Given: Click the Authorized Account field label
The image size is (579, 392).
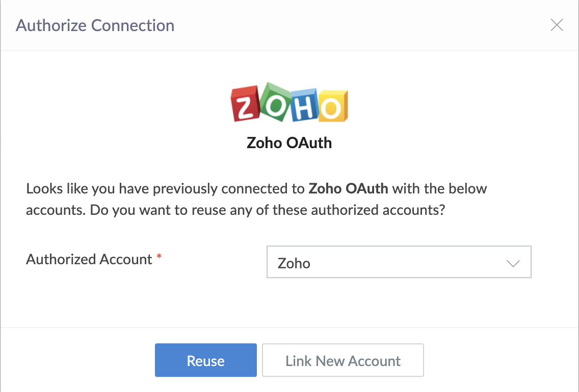Looking at the screenshot, I should [89, 259].
